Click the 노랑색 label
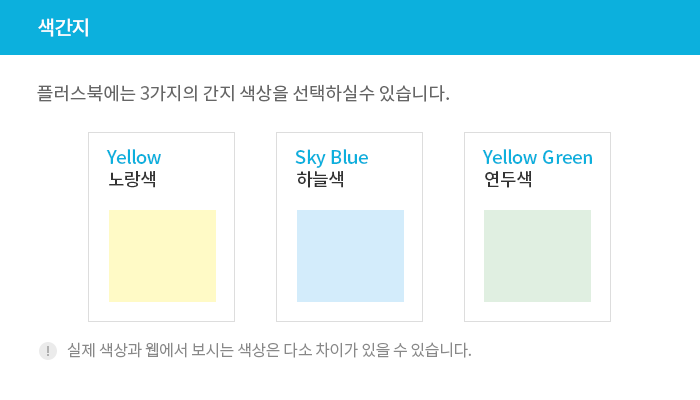 tap(132, 179)
